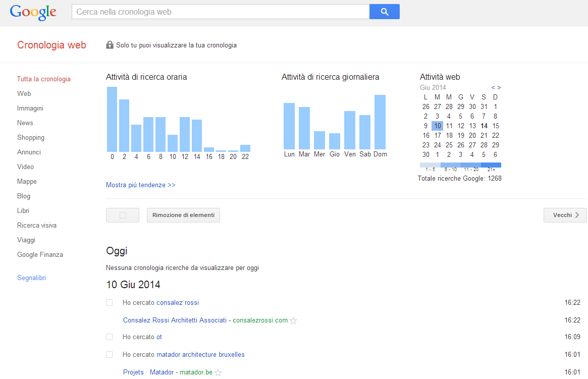Select Video history filter
The image size is (588, 379).
click(26, 167)
